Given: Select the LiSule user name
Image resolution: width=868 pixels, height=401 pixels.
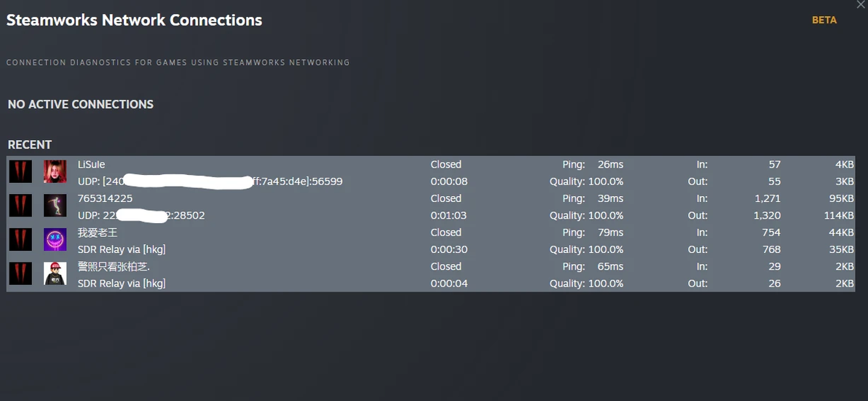Looking at the screenshot, I should tap(91, 165).
